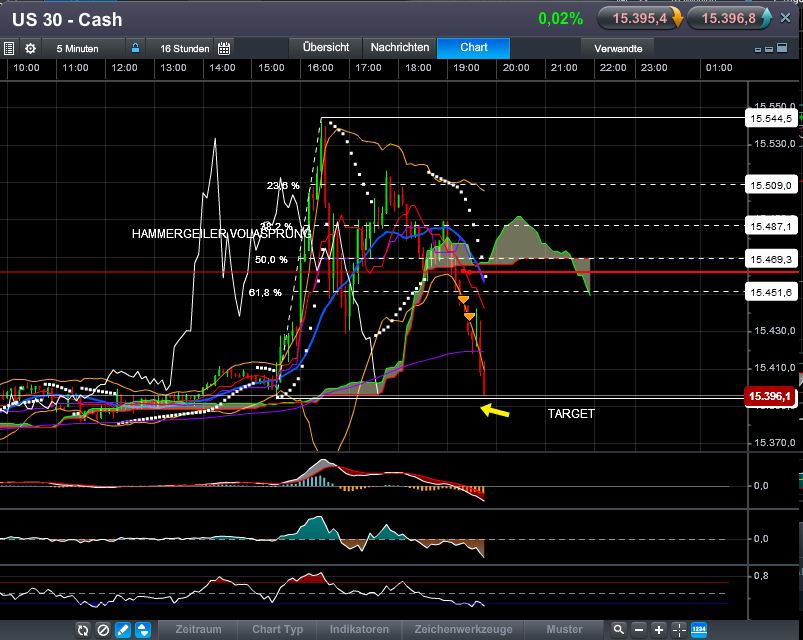Select the 15.451,6 Fibonacci level label
Image resolution: width=803 pixels, height=640 pixels.
point(770,292)
